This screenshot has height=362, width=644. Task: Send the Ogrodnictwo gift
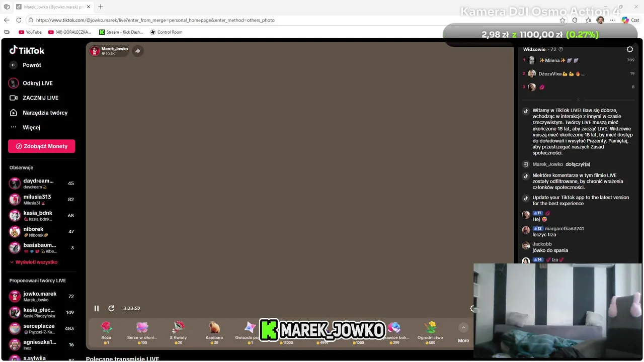[x=430, y=333]
